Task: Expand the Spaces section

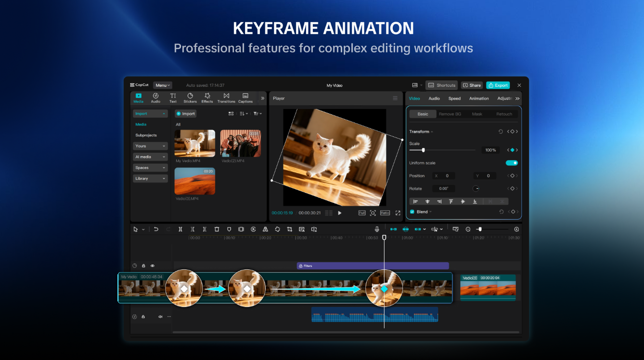Action: (x=150, y=168)
